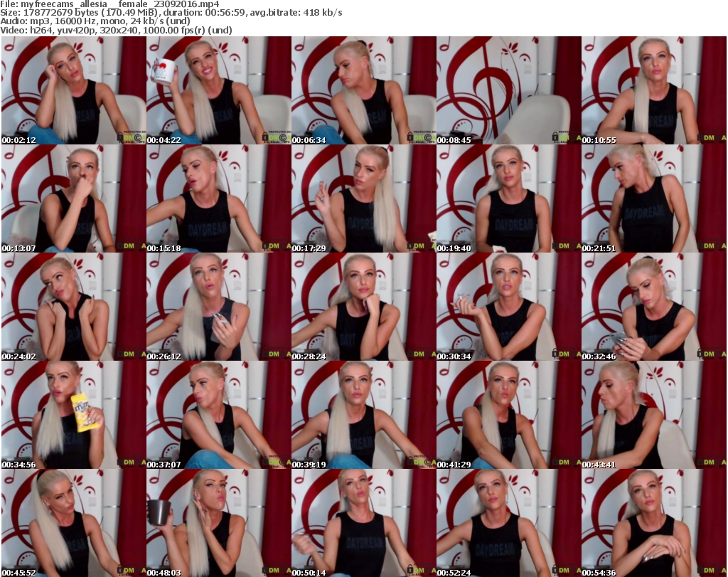Select the Video h264 yuv420p 320x240 line
The height and width of the screenshot is (577, 728).
click(x=116, y=30)
